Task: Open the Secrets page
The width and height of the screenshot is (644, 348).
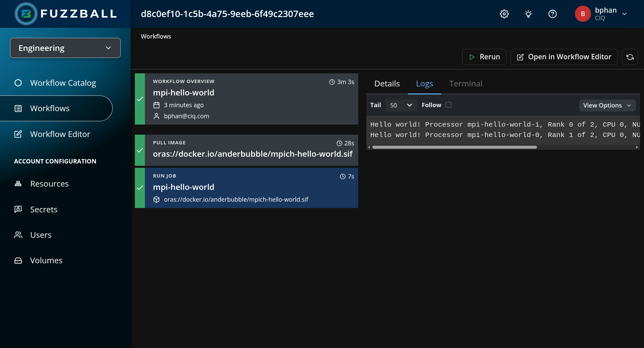Action: [44, 209]
